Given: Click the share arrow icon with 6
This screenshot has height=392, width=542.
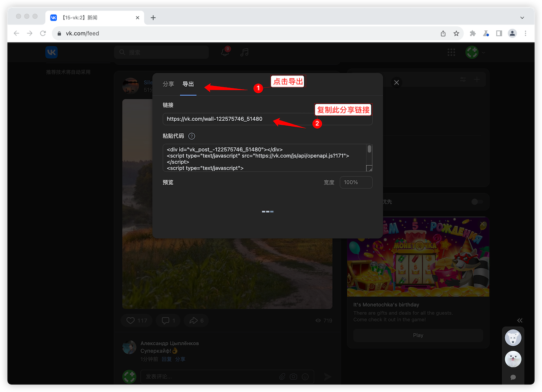Looking at the screenshot, I should click(193, 320).
